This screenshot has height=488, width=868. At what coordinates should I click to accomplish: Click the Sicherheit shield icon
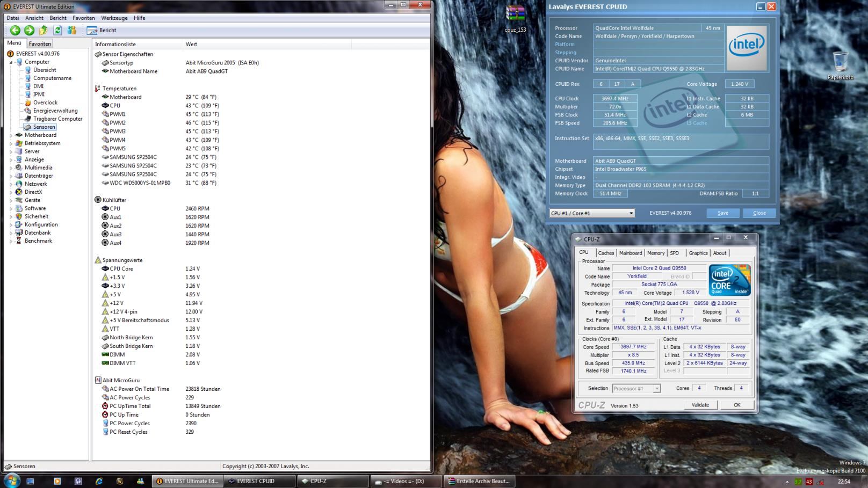tap(19, 216)
